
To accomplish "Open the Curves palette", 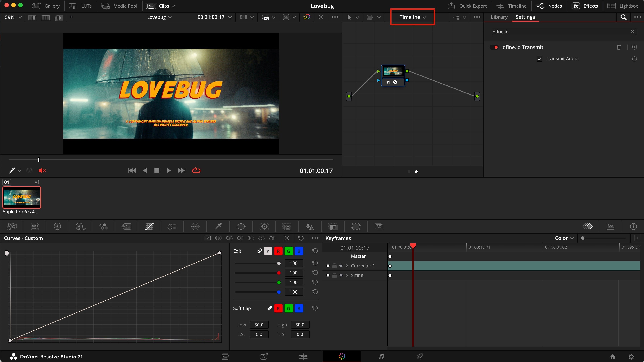I will point(149,227).
